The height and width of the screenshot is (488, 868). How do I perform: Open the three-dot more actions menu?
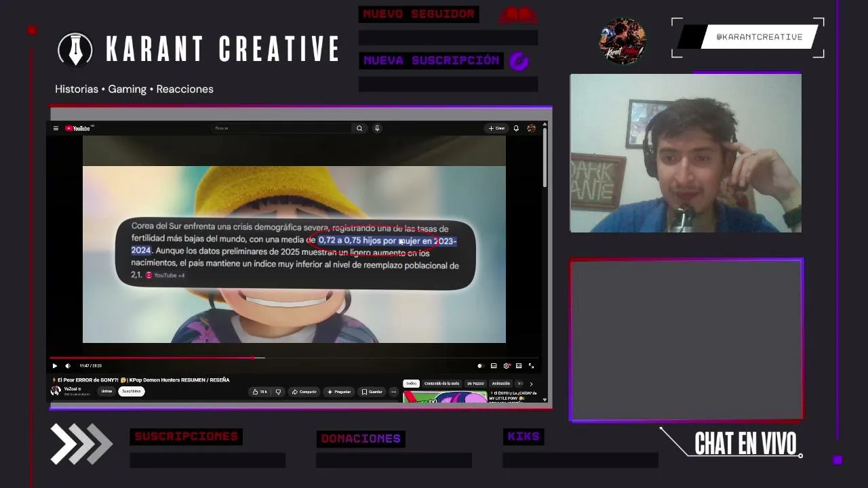coord(393,392)
